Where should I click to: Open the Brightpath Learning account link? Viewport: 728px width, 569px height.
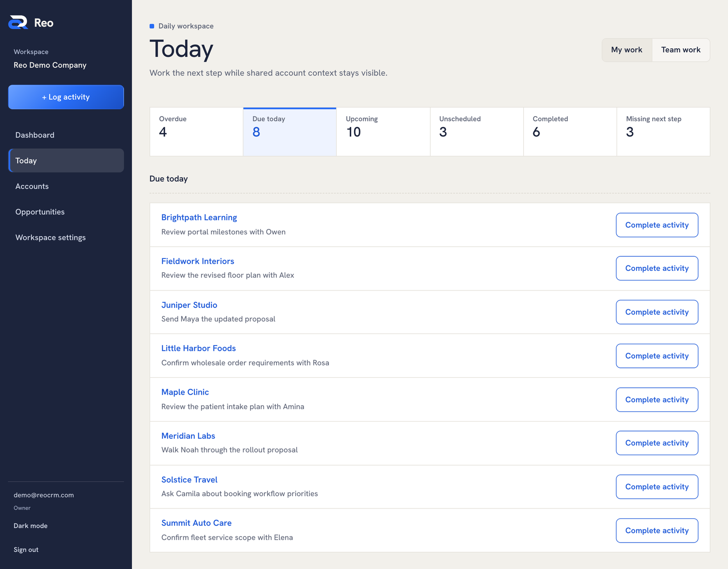tap(199, 218)
